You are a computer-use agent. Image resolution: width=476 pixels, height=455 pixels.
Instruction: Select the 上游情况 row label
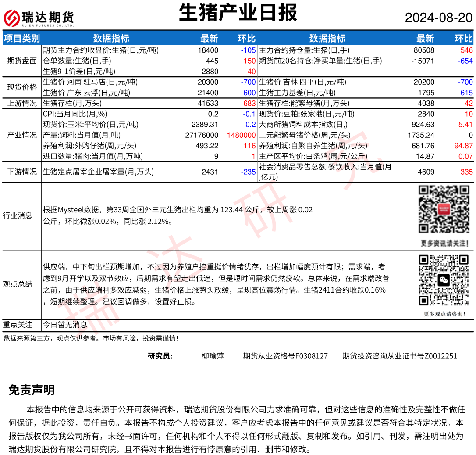point(22,104)
